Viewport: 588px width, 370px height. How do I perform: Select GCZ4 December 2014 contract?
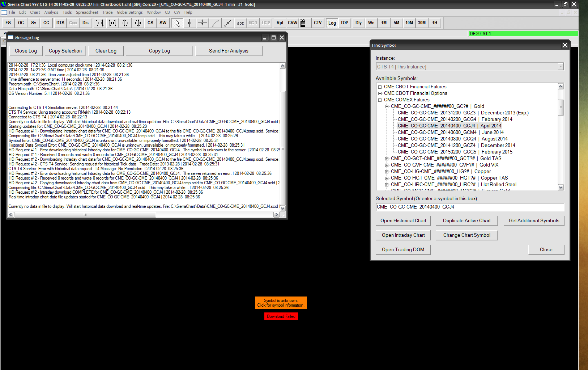click(456, 146)
